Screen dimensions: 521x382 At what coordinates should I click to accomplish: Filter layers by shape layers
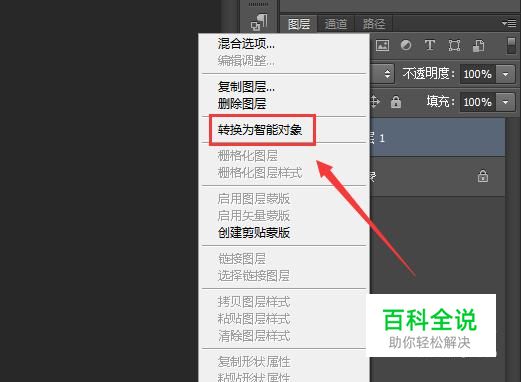pos(454,45)
